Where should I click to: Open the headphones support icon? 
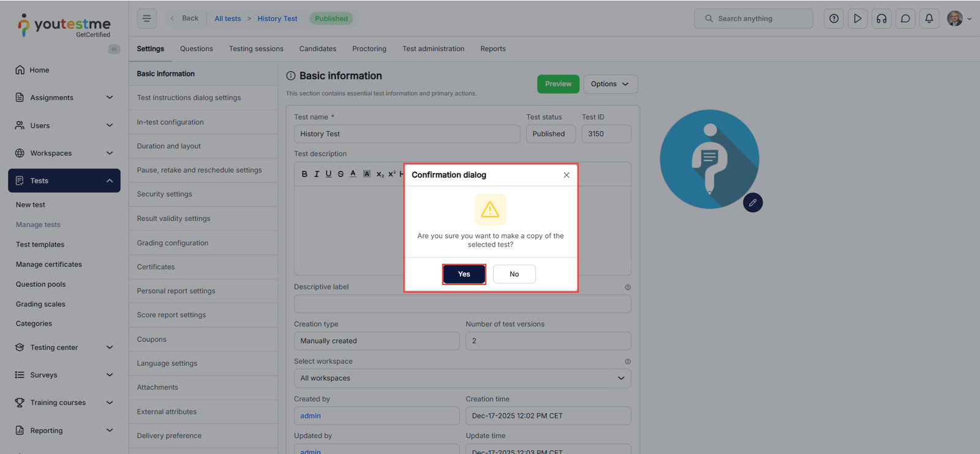pyautogui.click(x=881, y=18)
